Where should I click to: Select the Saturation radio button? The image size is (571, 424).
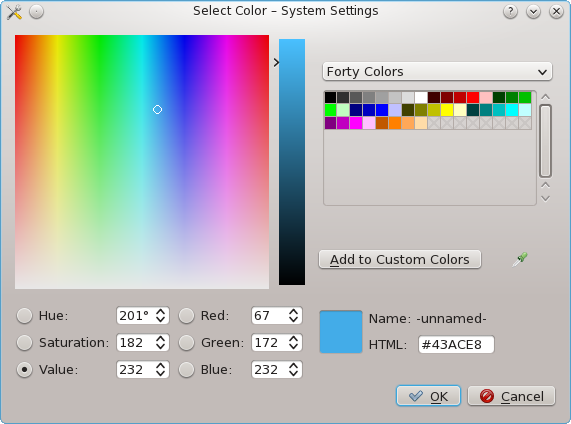[24, 343]
